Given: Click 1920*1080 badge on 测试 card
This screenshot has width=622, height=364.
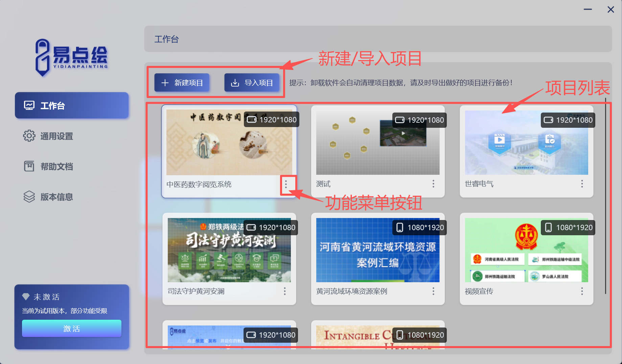Looking at the screenshot, I should click(419, 120).
